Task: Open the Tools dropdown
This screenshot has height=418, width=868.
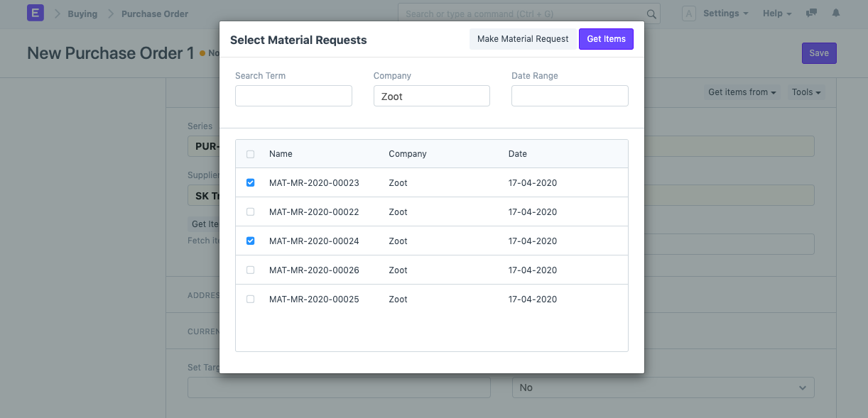Action: [x=805, y=92]
